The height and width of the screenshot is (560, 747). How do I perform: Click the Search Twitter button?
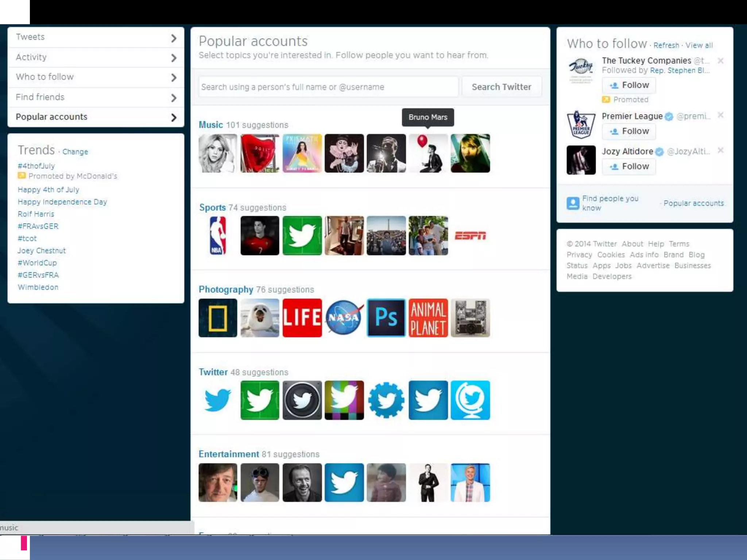pos(502,87)
